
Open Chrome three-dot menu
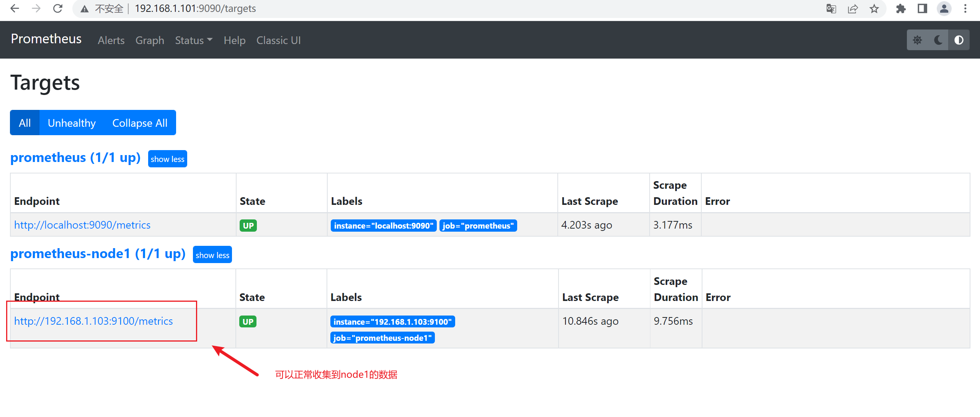pos(965,9)
